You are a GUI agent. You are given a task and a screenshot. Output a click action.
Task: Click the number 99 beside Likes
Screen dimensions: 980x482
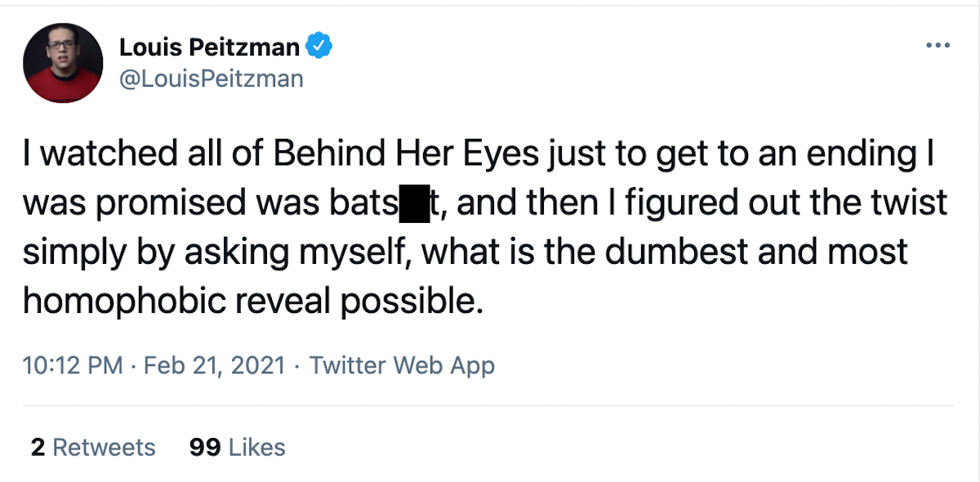click(205, 448)
